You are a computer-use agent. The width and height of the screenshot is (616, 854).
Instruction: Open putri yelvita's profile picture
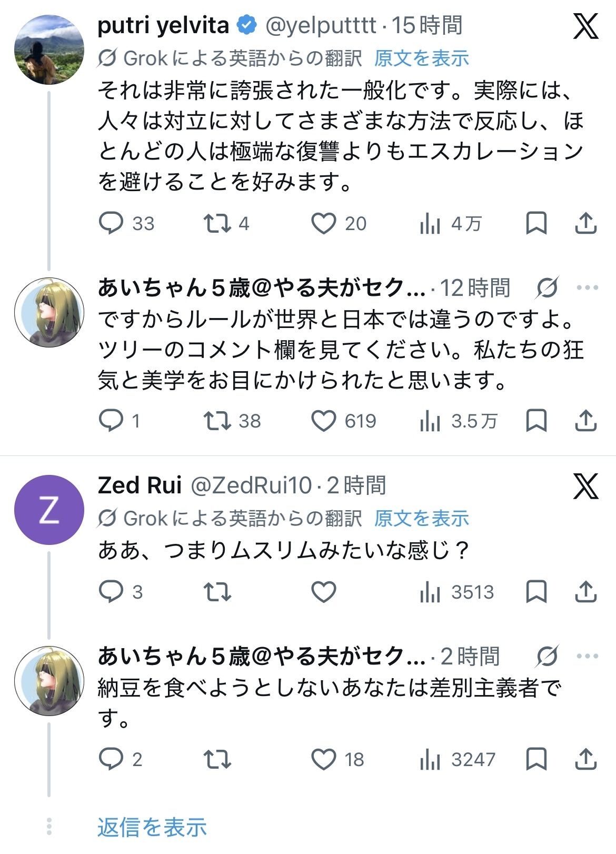pyautogui.click(x=48, y=50)
